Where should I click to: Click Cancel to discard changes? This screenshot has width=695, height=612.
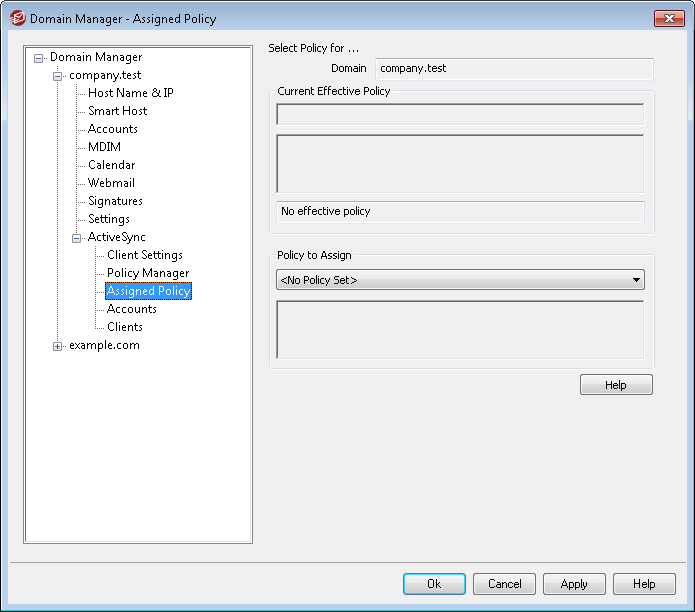[504, 584]
